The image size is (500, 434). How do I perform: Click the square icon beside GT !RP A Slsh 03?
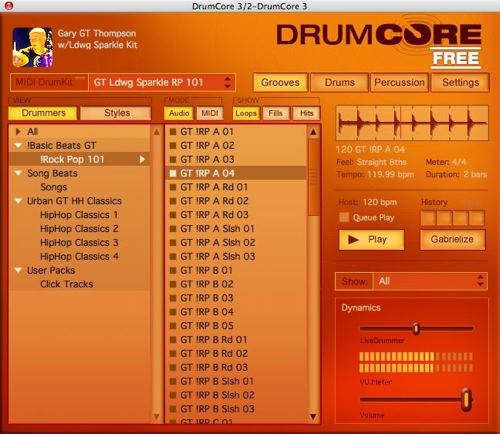173,257
